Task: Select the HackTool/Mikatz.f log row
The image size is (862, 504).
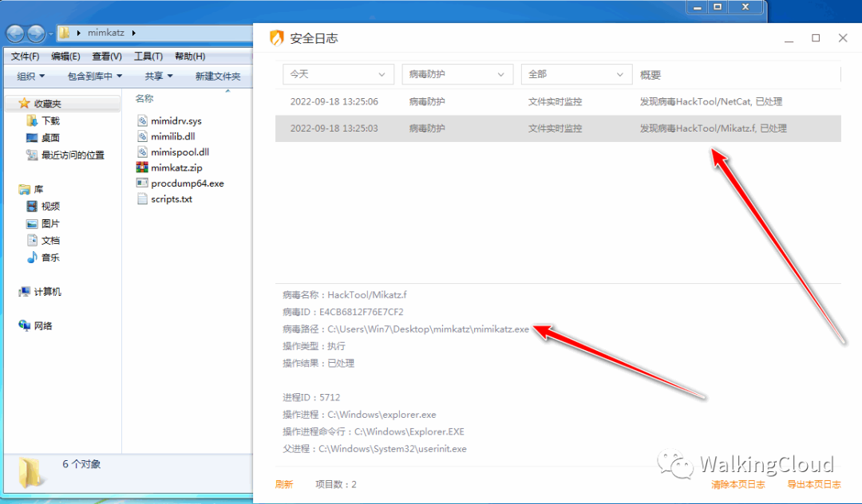Action: [x=558, y=128]
